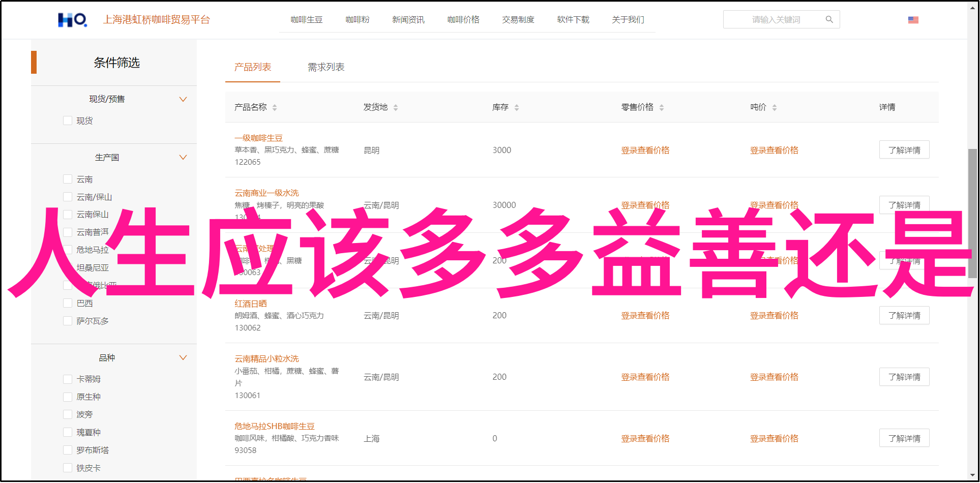
Task: Check the 云南/保山 origin filter
Action: coord(67,197)
